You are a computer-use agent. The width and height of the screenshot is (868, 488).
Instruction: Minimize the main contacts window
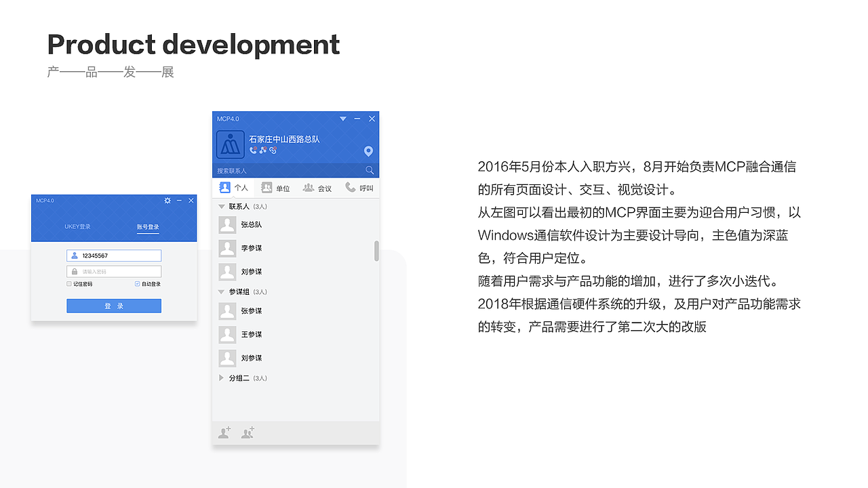[357, 119]
